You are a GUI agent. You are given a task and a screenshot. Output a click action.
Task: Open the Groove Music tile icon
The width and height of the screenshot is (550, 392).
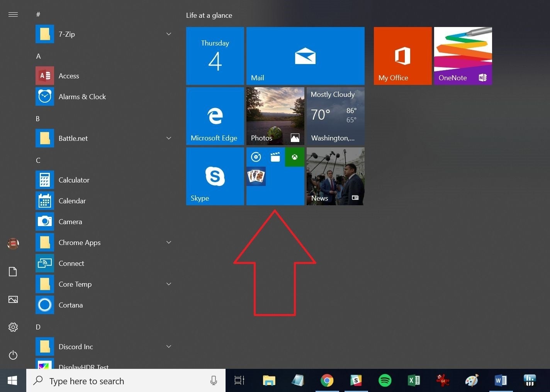click(256, 157)
